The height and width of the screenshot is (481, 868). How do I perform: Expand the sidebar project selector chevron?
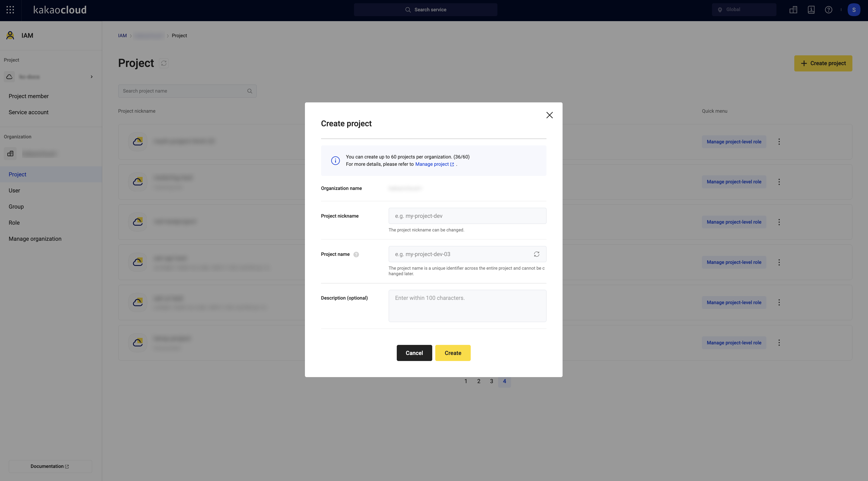(92, 77)
